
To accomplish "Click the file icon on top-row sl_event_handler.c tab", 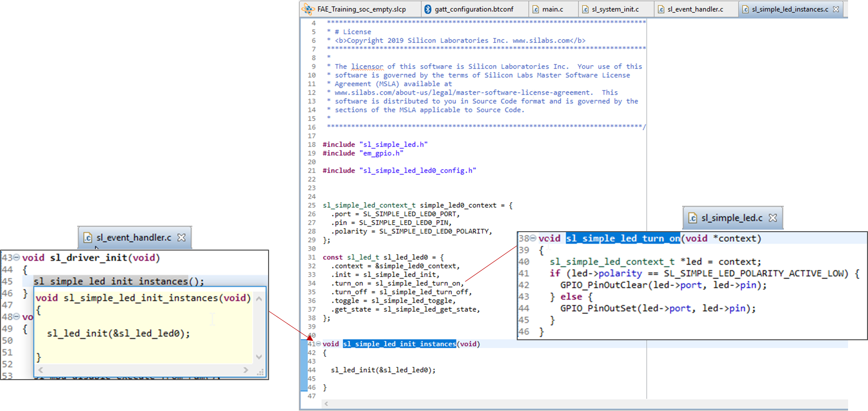I will click(661, 9).
